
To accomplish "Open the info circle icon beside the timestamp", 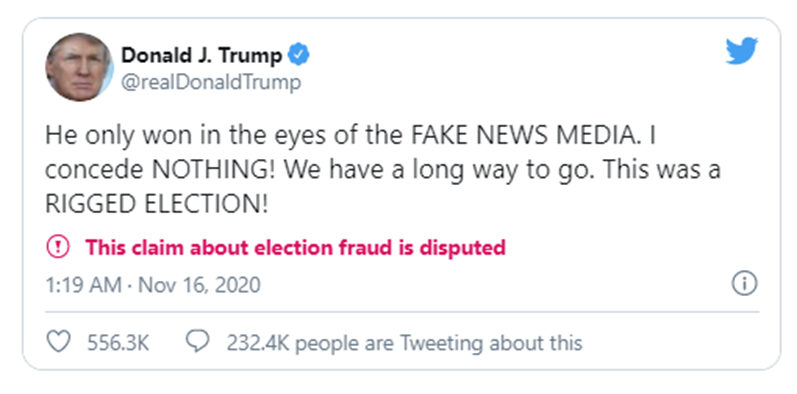I will [745, 283].
